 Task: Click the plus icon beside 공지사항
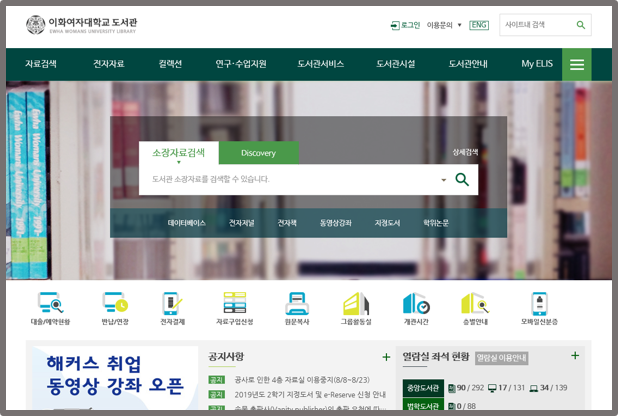pyautogui.click(x=386, y=357)
